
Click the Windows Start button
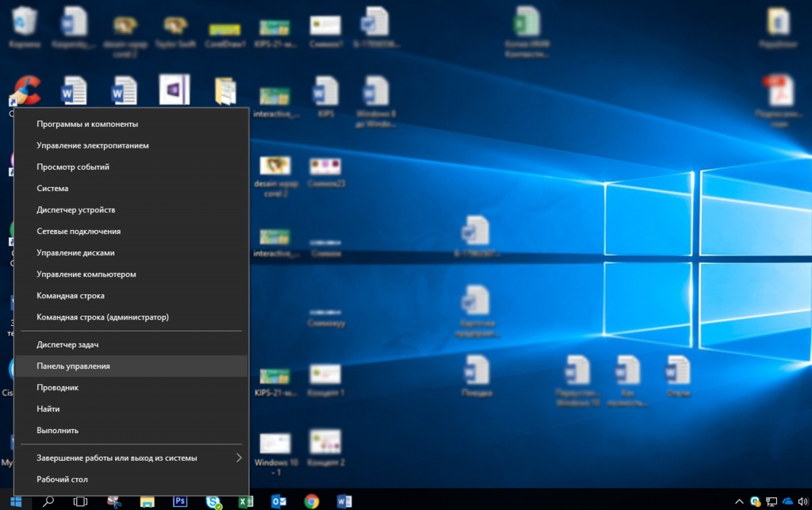point(16,501)
